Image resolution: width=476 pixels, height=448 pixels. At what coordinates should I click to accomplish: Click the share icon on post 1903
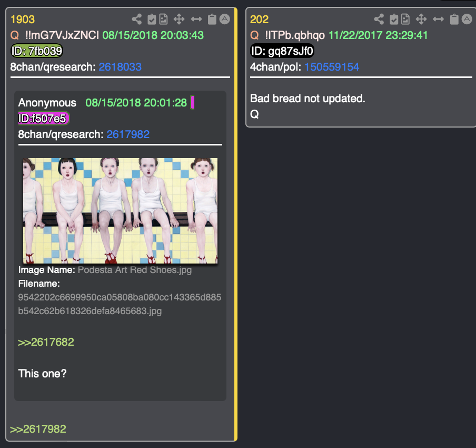[x=136, y=19]
